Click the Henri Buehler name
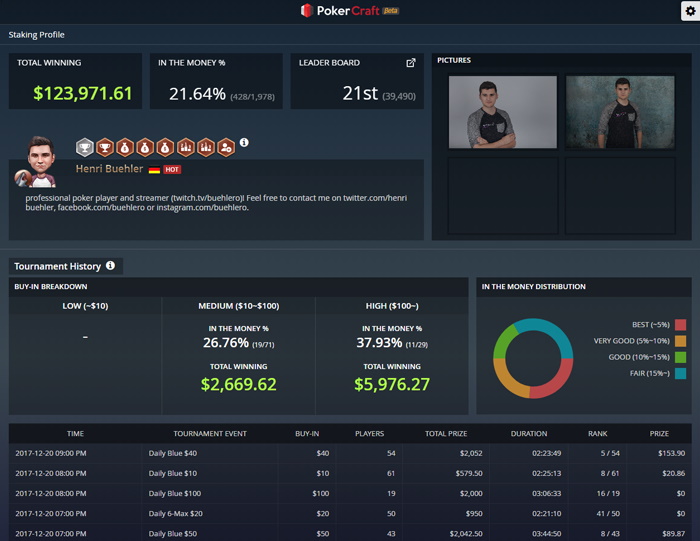 [x=109, y=169]
